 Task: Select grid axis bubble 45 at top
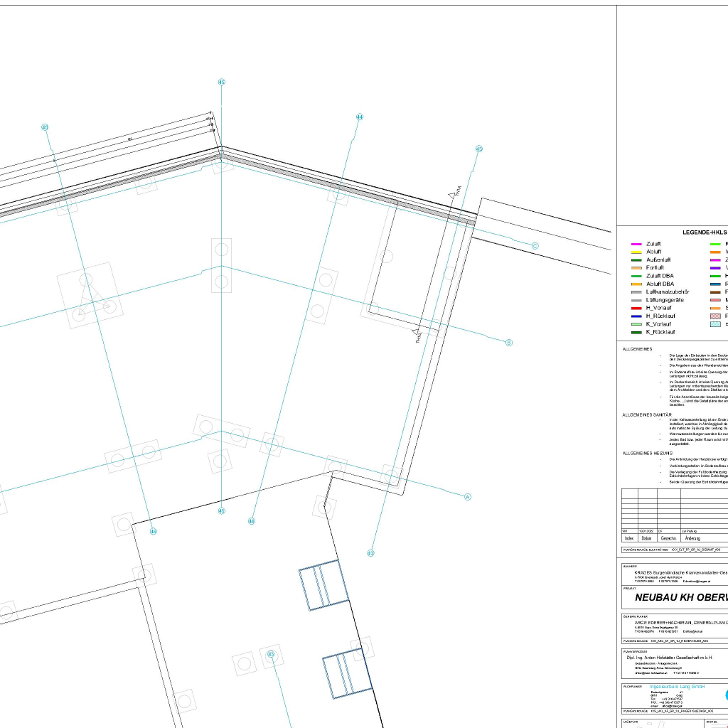pos(221,82)
